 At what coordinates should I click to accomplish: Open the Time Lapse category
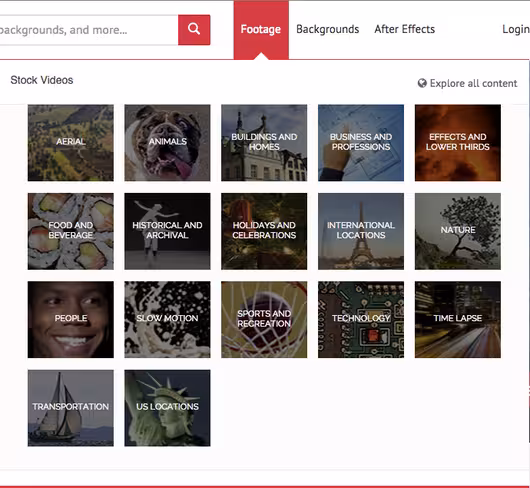(458, 319)
